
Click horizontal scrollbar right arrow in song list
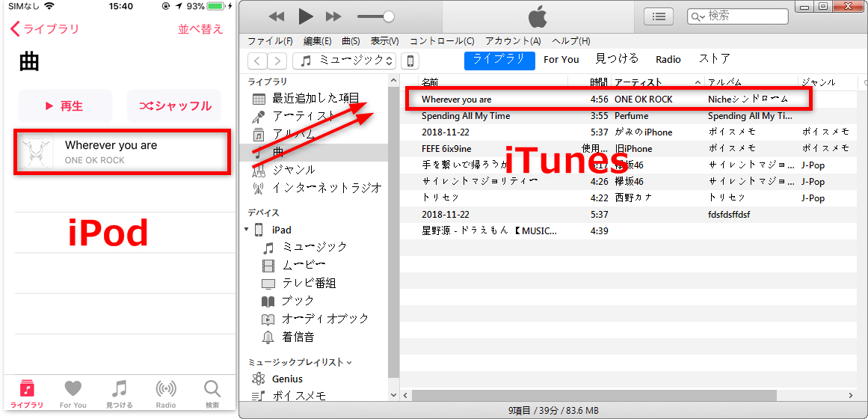click(851, 395)
